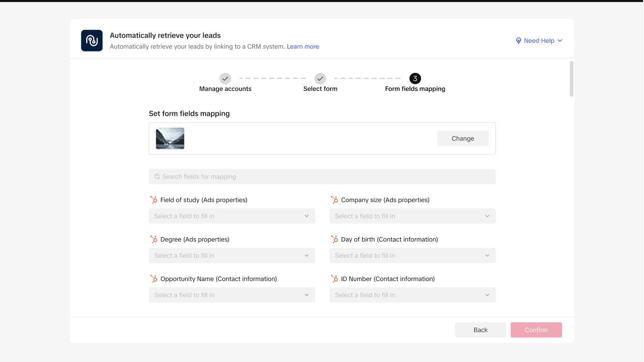The image size is (644, 362).
Task: Click the lightbulb icon beside Need Help
Action: click(518, 41)
